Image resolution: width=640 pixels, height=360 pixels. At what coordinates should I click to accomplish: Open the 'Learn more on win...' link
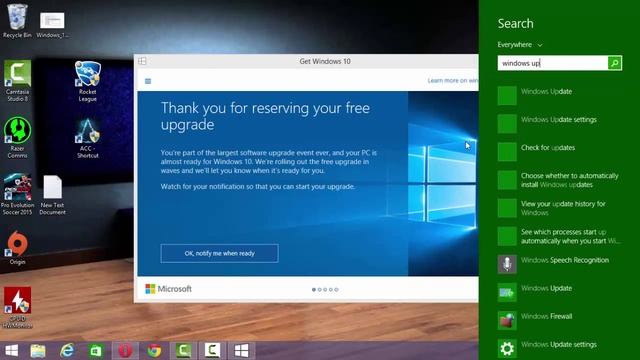point(453,80)
